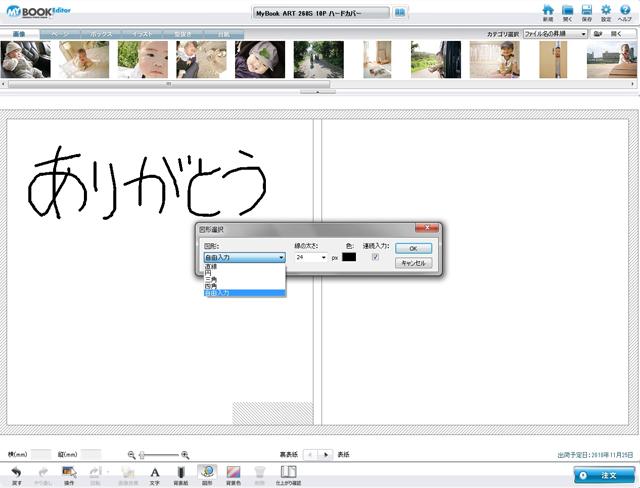Click the 回転 rotate icon

(x=95, y=475)
